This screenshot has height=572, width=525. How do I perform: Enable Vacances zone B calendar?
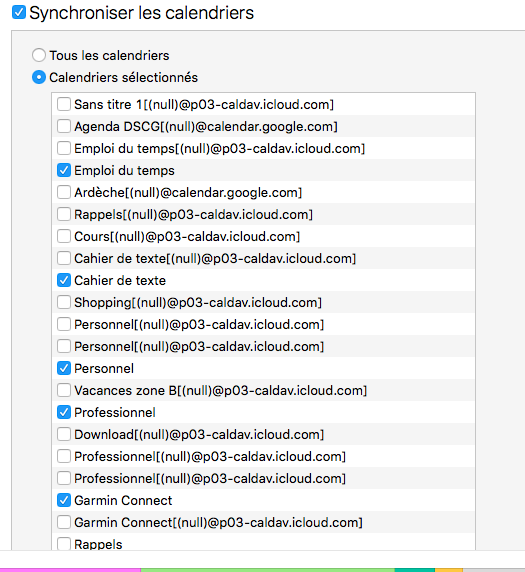tap(64, 390)
